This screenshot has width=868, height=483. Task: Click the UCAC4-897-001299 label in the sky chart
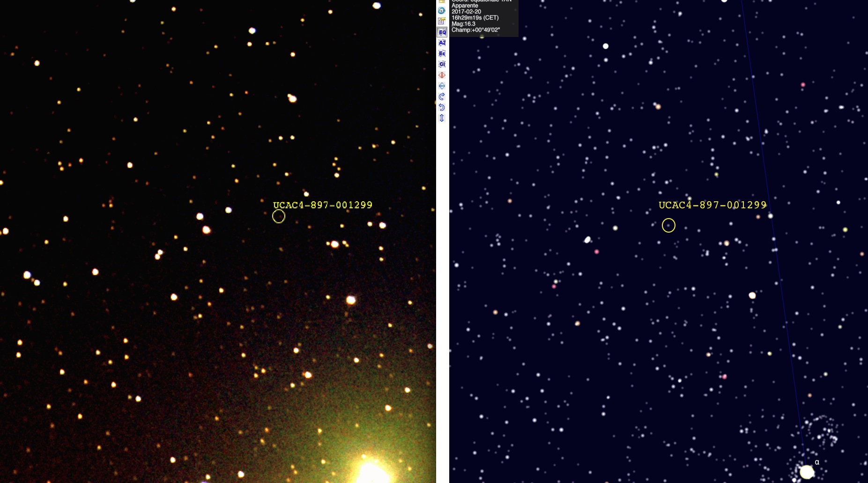click(712, 205)
